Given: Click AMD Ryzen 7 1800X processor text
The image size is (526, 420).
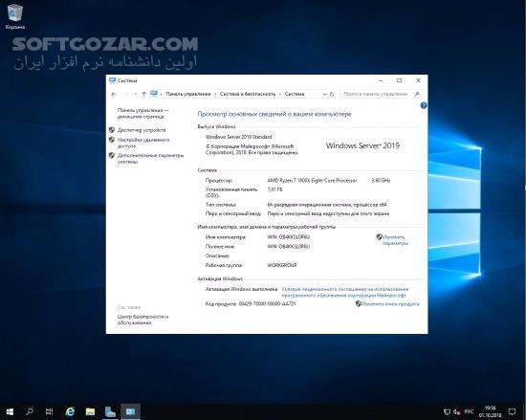Looking at the screenshot, I should (x=312, y=181).
